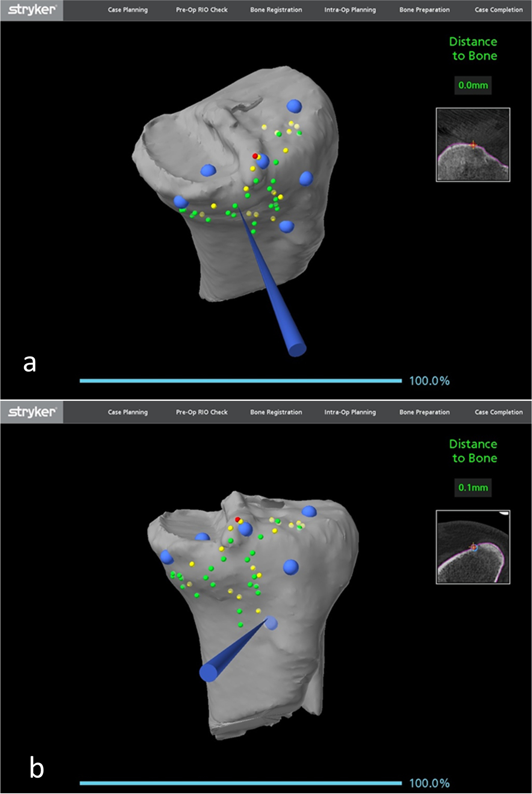Viewport: 532px width, 794px height.
Task: Open Pre-Op RIO Check tab in panel b
Action: tap(202, 412)
